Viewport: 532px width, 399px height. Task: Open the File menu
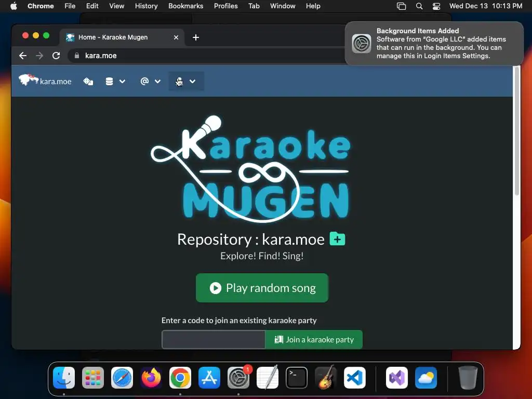tap(70, 6)
